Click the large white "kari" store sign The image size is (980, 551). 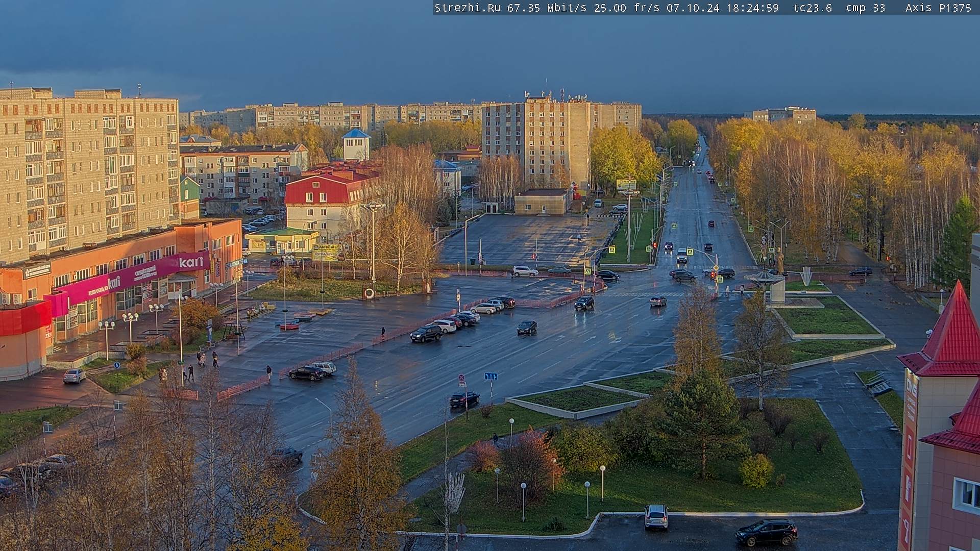(x=191, y=262)
